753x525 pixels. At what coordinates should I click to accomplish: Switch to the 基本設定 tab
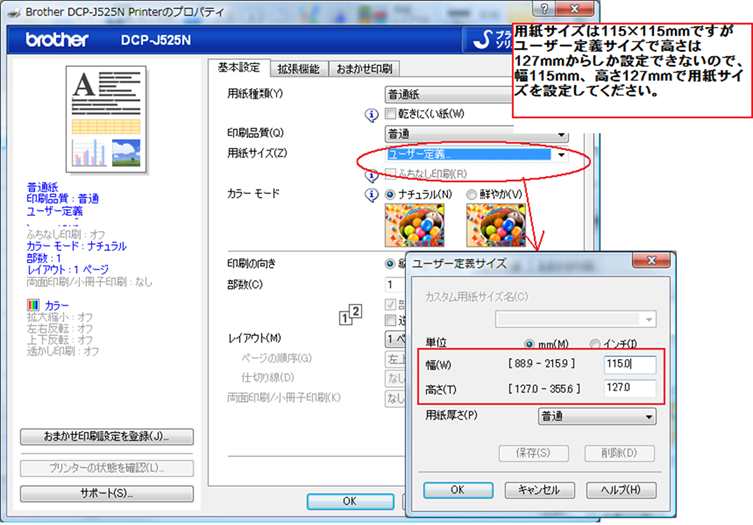(239, 68)
